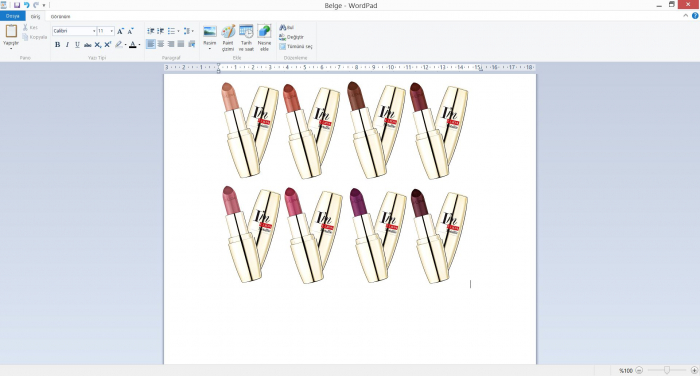Expand the Yapıştır paste options arrow
This screenshot has width=700, height=376.
tap(11, 48)
